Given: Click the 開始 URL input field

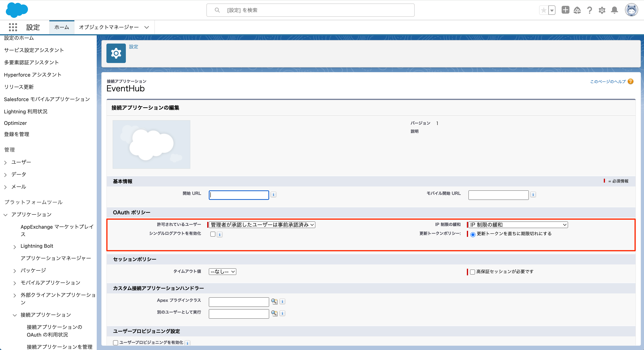Looking at the screenshot, I should [x=239, y=195].
